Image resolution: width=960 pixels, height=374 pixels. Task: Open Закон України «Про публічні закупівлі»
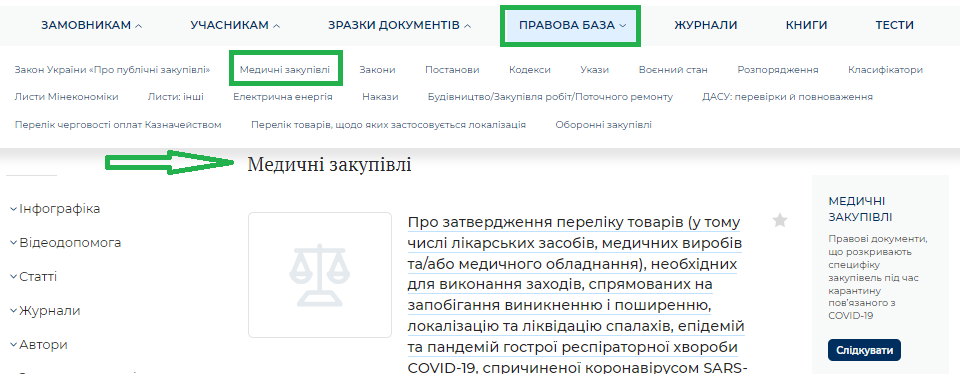(x=112, y=70)
